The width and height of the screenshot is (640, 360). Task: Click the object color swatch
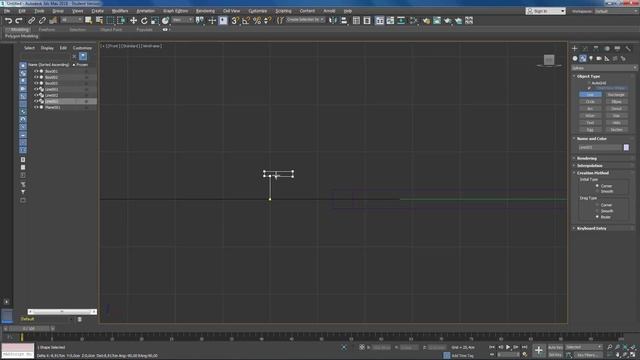pyautogui.click(x=626, y=147)
